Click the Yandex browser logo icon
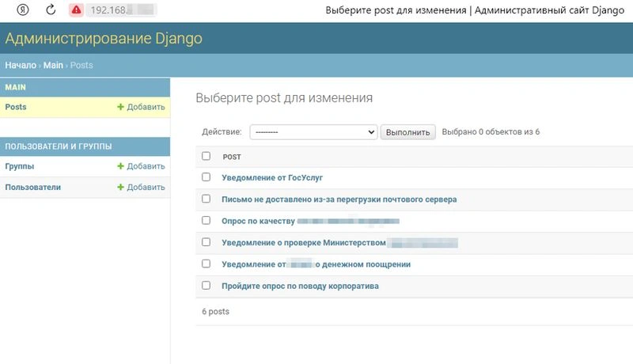 click(x=23, y=9)
